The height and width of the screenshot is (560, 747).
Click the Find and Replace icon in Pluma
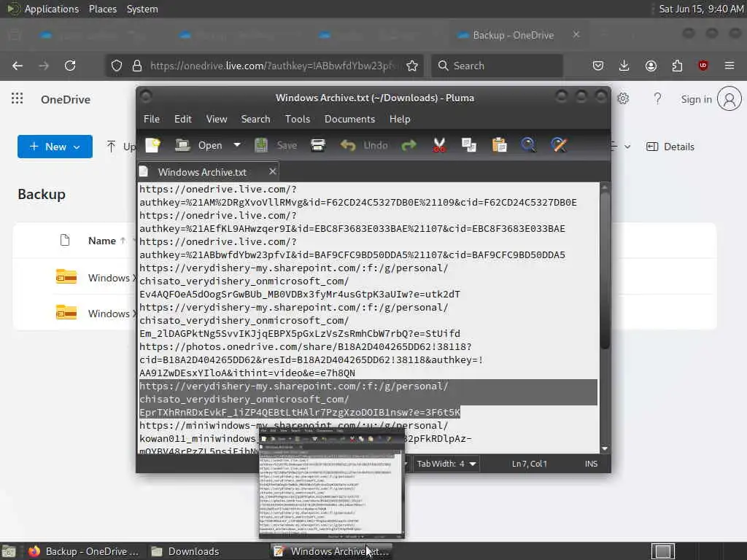point(559,145)
